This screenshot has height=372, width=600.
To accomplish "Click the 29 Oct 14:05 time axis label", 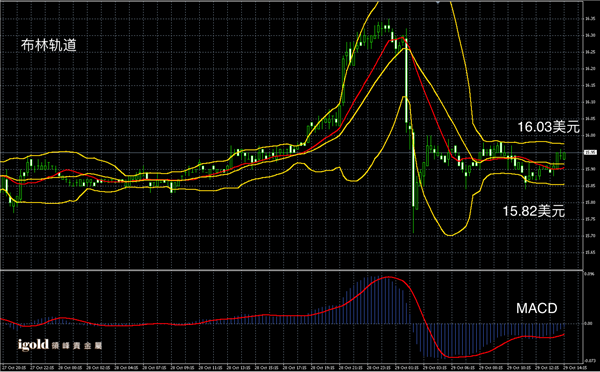I will [x=572, y=368].
